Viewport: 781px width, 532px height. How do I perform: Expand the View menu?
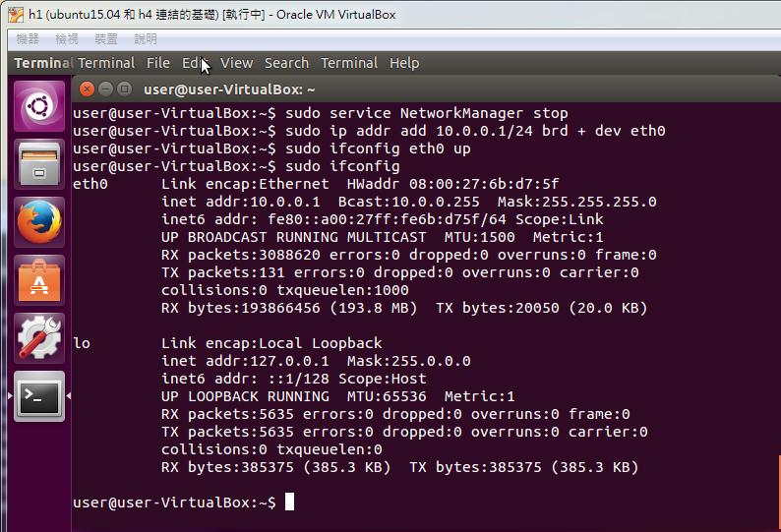pos(236,63)
